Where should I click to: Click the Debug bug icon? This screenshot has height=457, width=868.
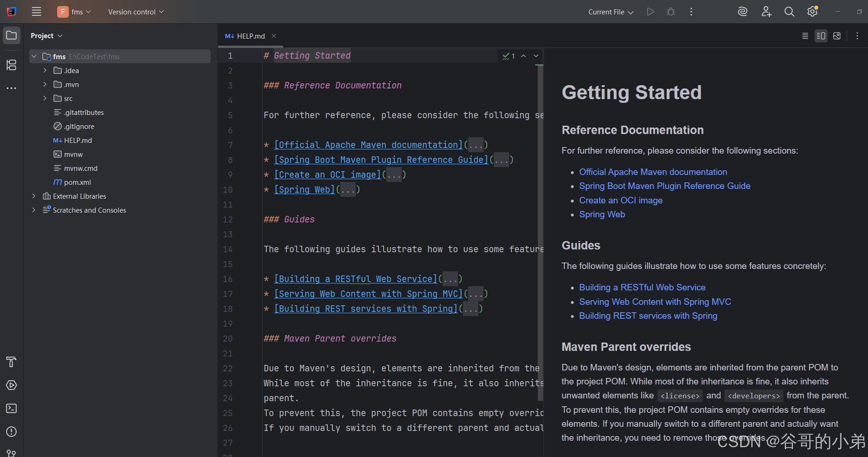tap(671, 12)
